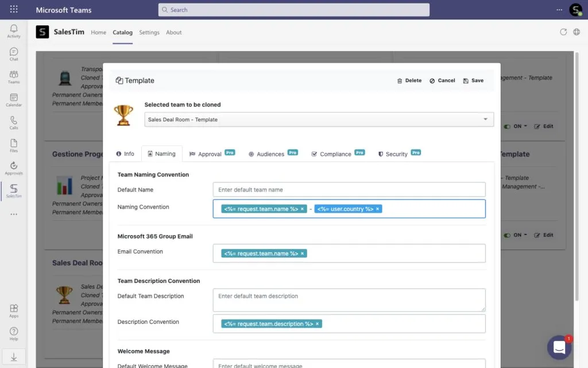Open the chat support bubble
588x368 pixels.
pos(559,347)
